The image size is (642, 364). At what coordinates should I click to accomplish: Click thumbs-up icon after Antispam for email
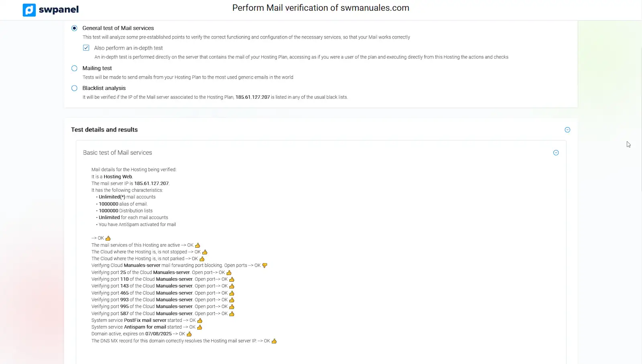[200, 328]
